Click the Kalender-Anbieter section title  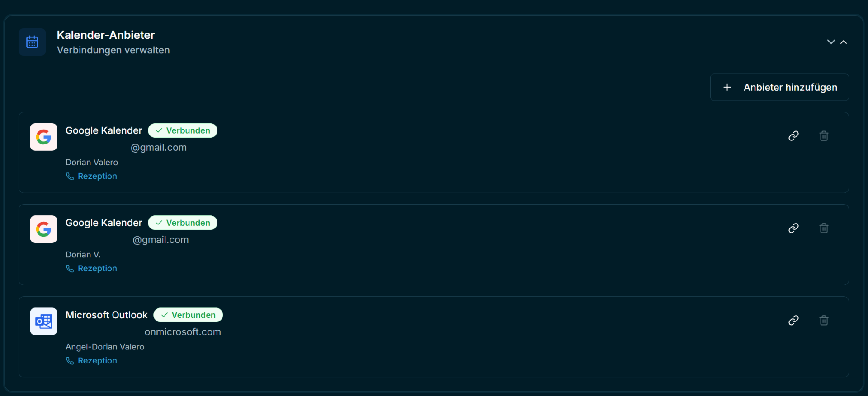pos(106,35)
